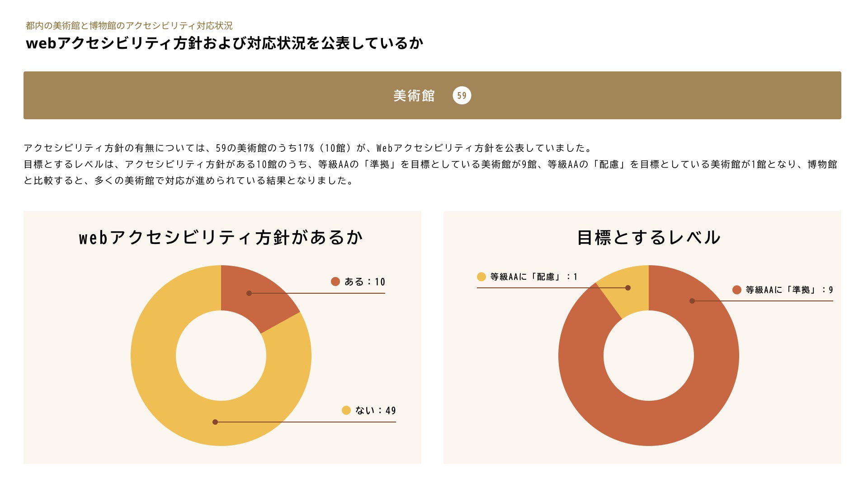Click the 等級AAに「準拠」：9 legend label
868x488 pixels.
coord(789,290)
